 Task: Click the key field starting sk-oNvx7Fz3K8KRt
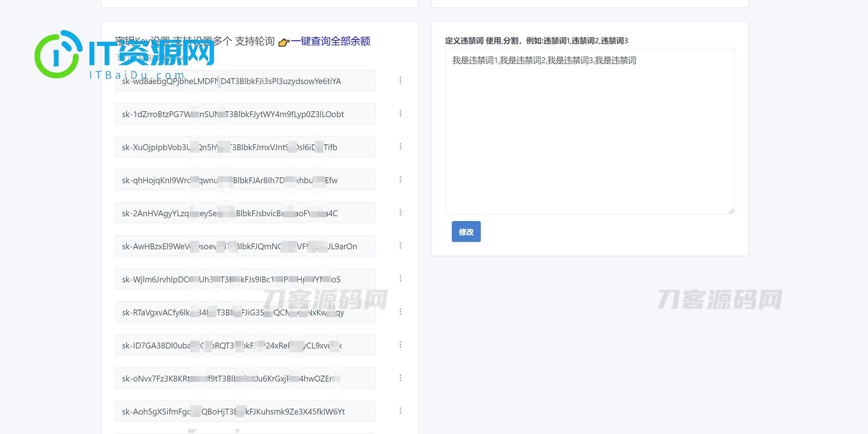pyautogui.click(x=245, y=378)
